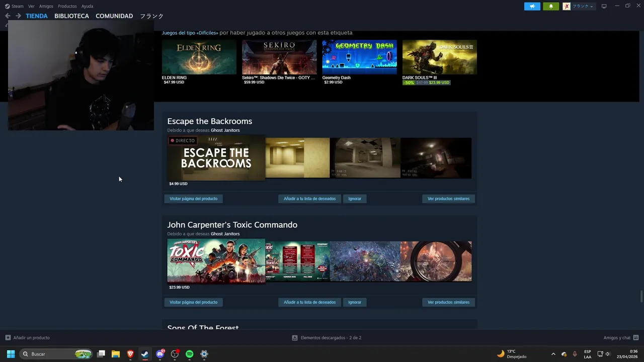Open the Amigos menu

(x=46, y=6)
